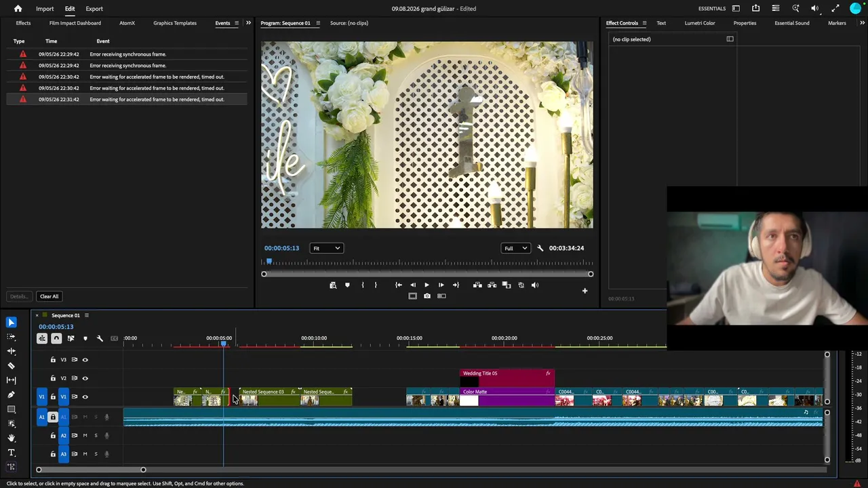This screenshot has height=488, width=868.
Task: Switch to the Lumetri Color tab
Action: coord(699,23)
